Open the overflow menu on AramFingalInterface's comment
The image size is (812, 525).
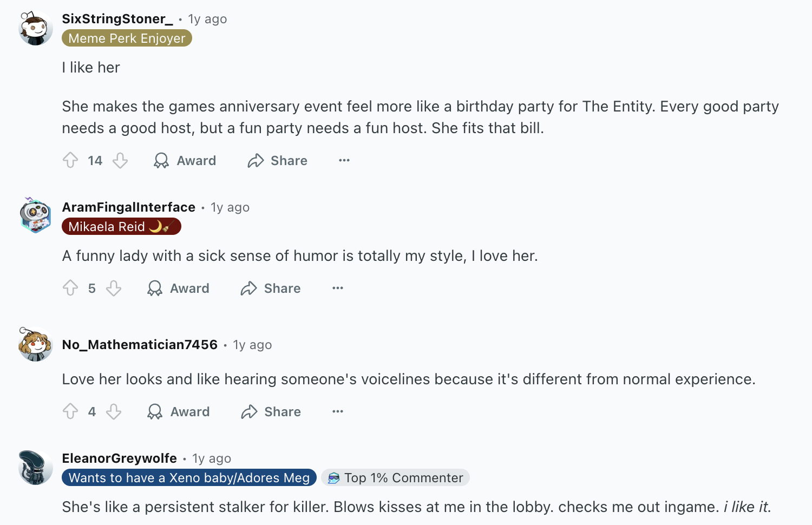(x=337, y=288)
